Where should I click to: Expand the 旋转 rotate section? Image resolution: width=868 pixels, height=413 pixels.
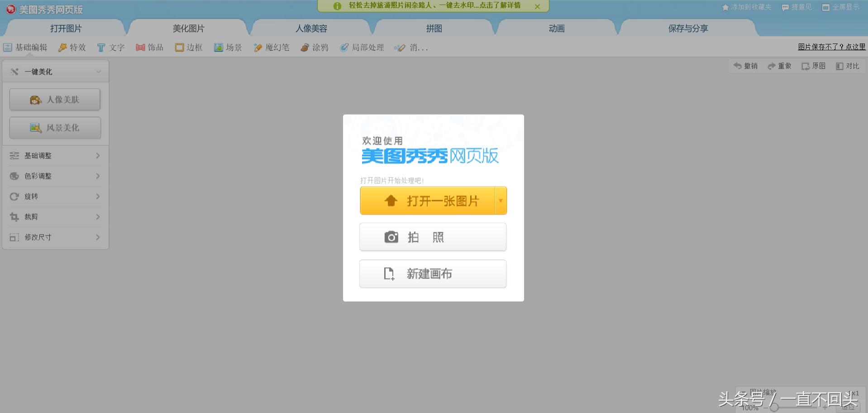[55, 197]
